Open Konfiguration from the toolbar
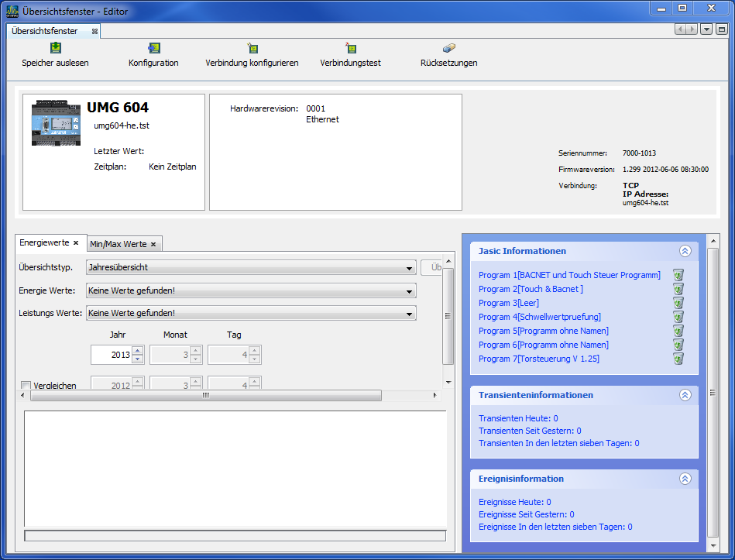Image resolution: width=735 pixels, height=560 pixels. tap(153, 48)
